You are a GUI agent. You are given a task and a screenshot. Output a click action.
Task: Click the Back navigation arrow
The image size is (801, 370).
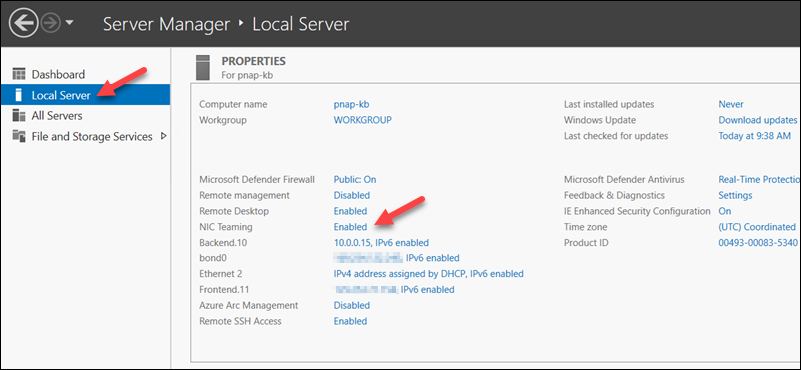tap(23, 24)
